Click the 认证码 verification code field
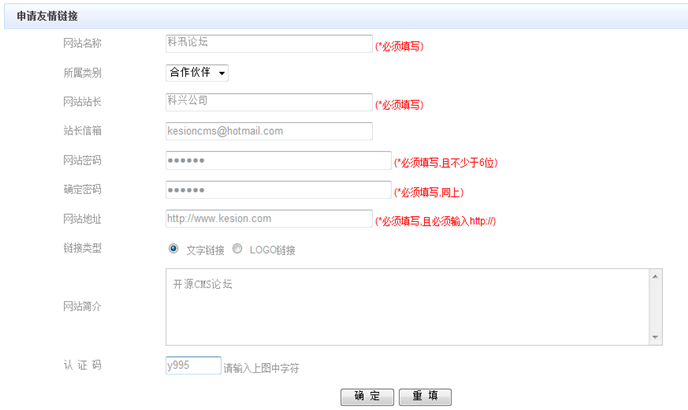688x410 pixels. click(x=193, y=366)
